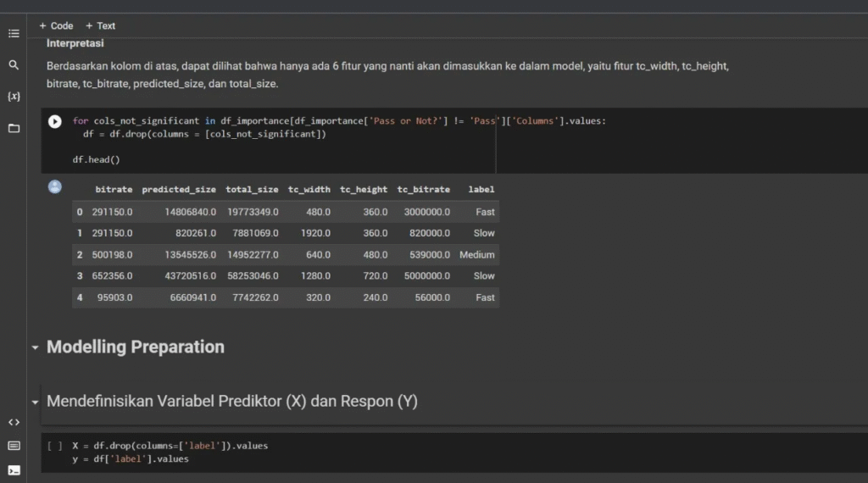Run the X and y definition cell
868x483 pixels.
pos(55,446)
